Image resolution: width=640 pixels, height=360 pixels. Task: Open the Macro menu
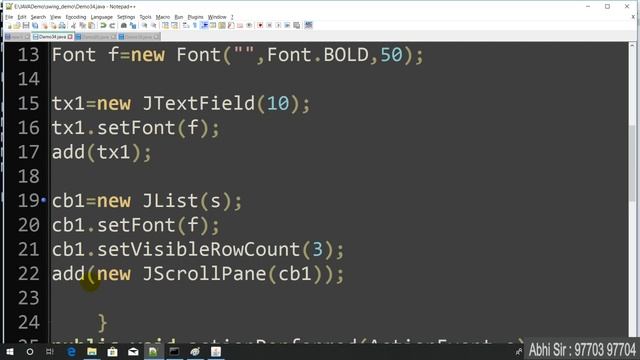pos(163,17)
